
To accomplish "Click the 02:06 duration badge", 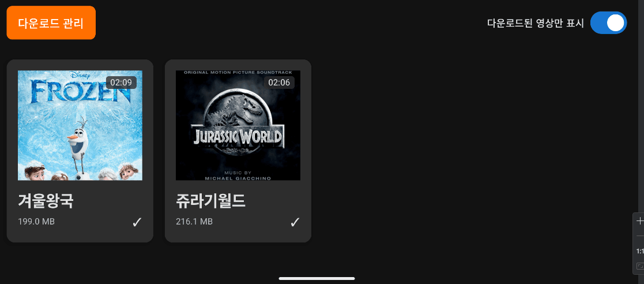I will [x=279, y=83].
